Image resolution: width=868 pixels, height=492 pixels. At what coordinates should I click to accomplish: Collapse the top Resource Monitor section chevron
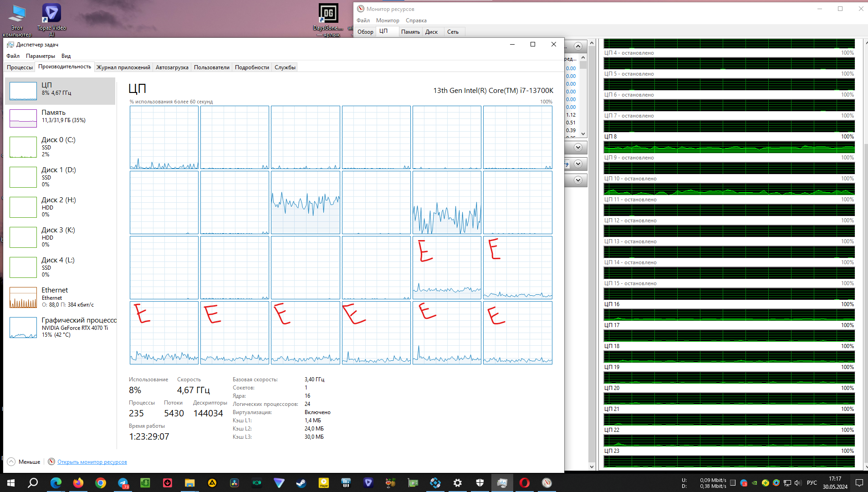click(578, 46)
